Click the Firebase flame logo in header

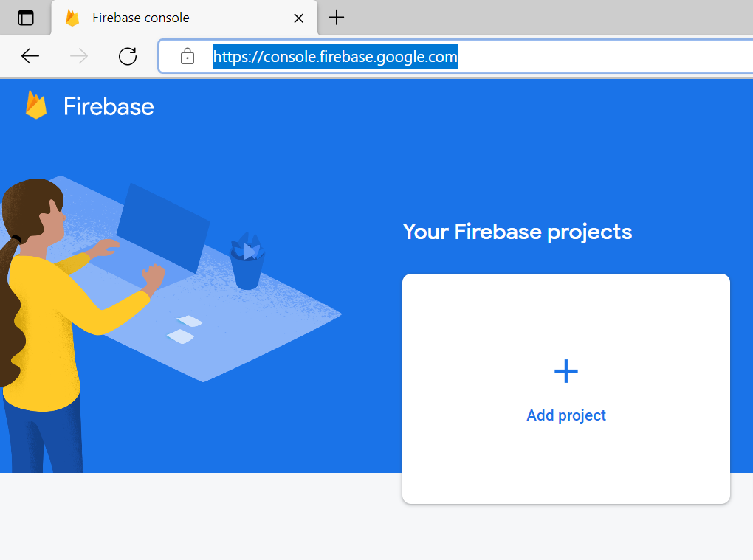35,106
